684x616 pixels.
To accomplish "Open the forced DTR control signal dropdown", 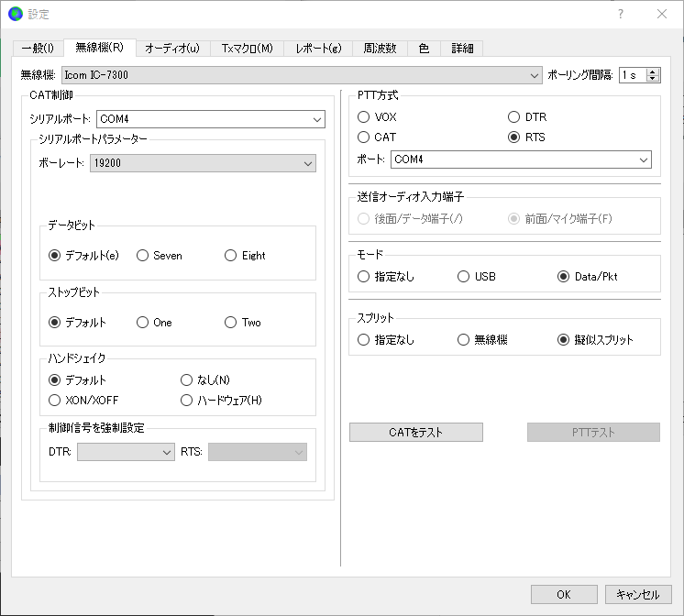I will point(126,452).
